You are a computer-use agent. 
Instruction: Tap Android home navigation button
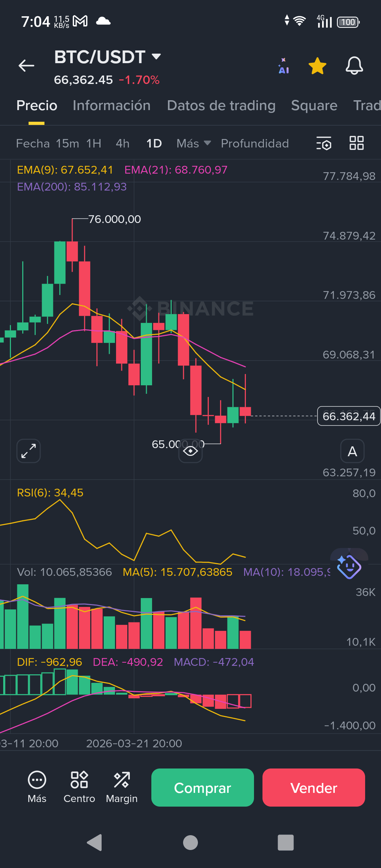coord(190,843)
